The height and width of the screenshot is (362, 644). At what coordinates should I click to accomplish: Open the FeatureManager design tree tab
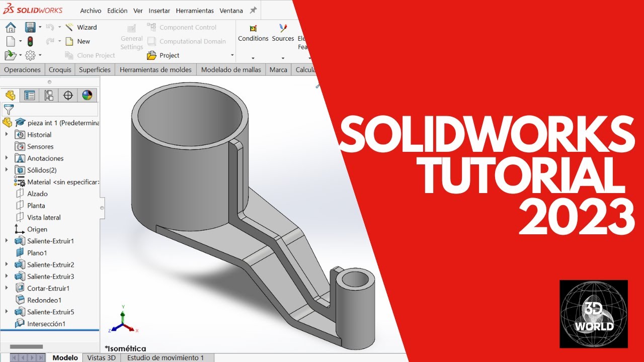[x=10, y=95]
